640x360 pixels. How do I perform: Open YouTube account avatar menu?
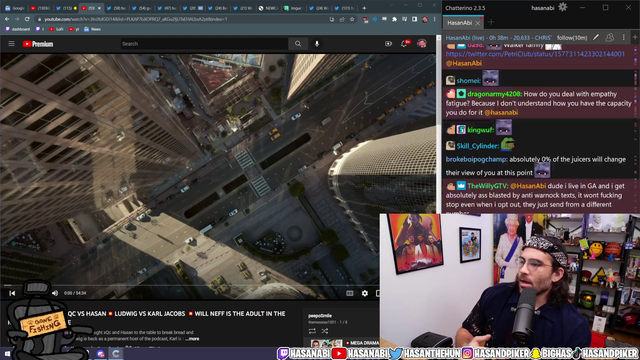click(x=422, y=43)
